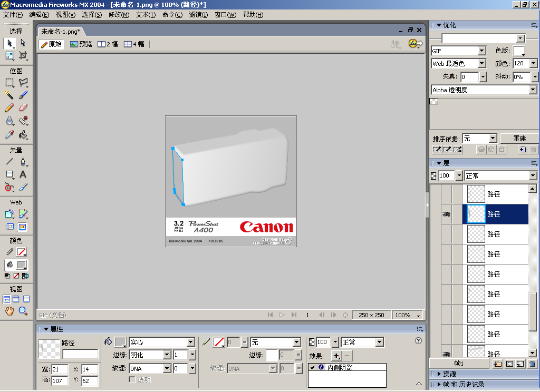540x392 pixels.
Task: Switch to the 预览 tab
Action: click(81, 44)
